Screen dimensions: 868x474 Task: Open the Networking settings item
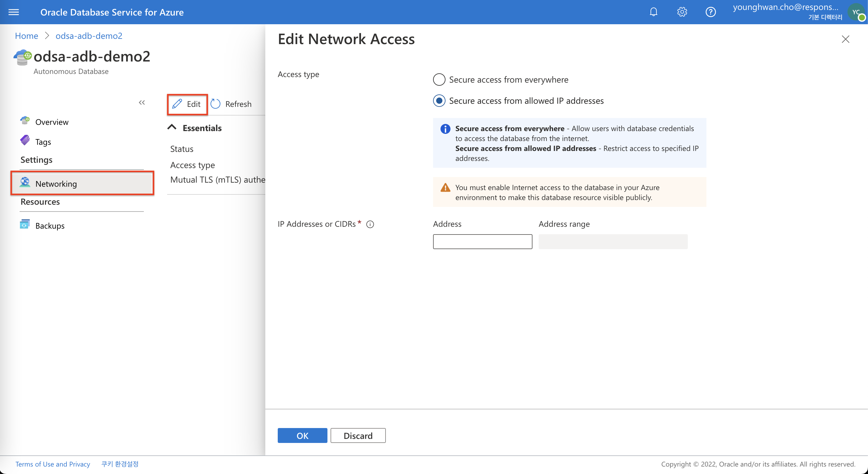[x=83, y=184]
